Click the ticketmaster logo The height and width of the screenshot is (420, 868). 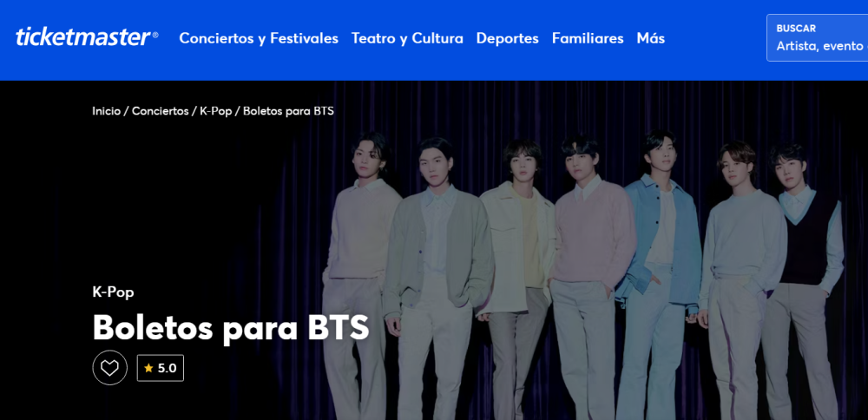87,37
